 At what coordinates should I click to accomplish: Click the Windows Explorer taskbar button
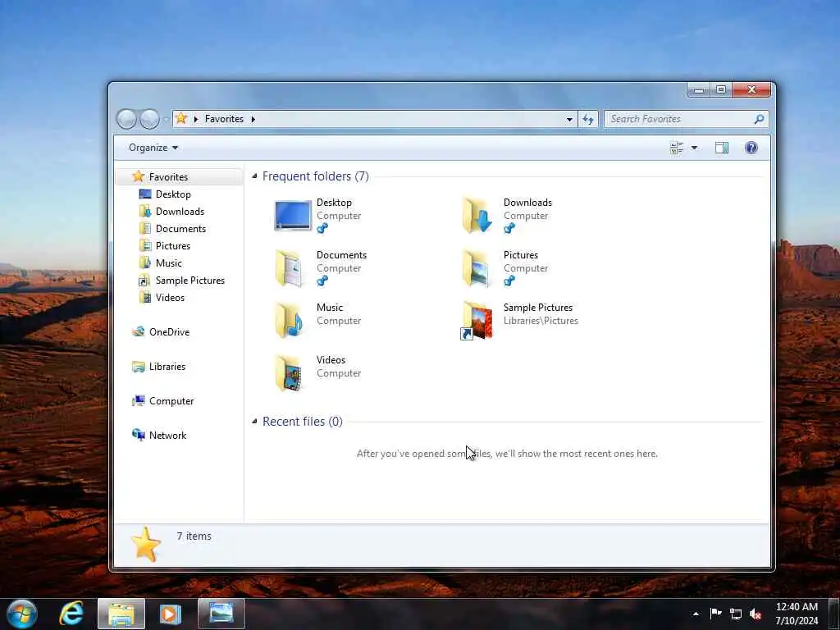[x=121, y=614]
